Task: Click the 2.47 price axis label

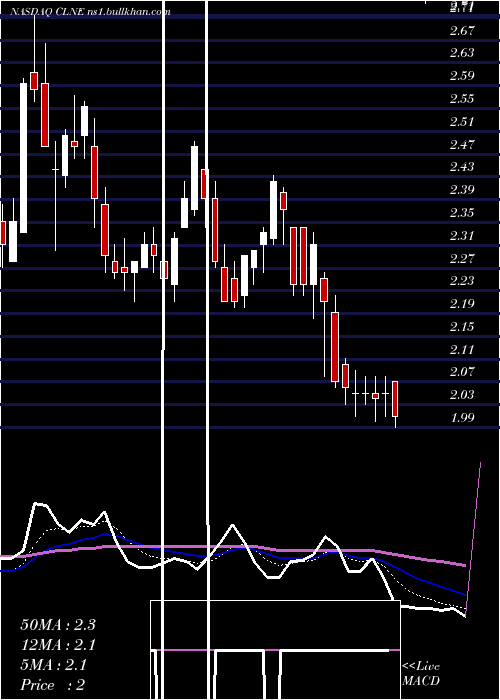Action: tap(462, 144)
